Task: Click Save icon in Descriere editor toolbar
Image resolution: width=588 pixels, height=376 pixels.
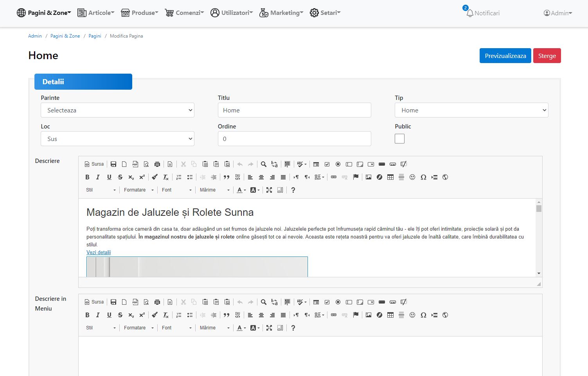Action: tap(113, 164)
